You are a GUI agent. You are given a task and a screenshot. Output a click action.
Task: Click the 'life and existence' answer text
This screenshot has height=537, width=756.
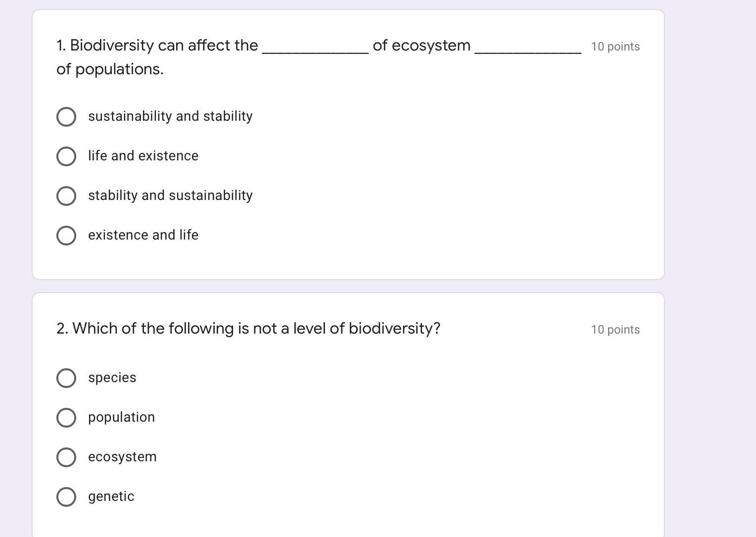tap(143, 156)
